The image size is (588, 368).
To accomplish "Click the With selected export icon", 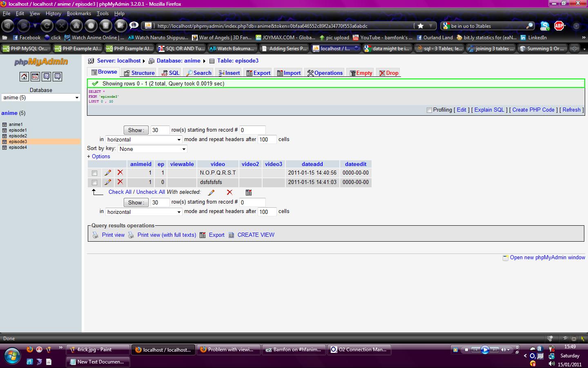I will pyautogui.click(x=249, y=192).
